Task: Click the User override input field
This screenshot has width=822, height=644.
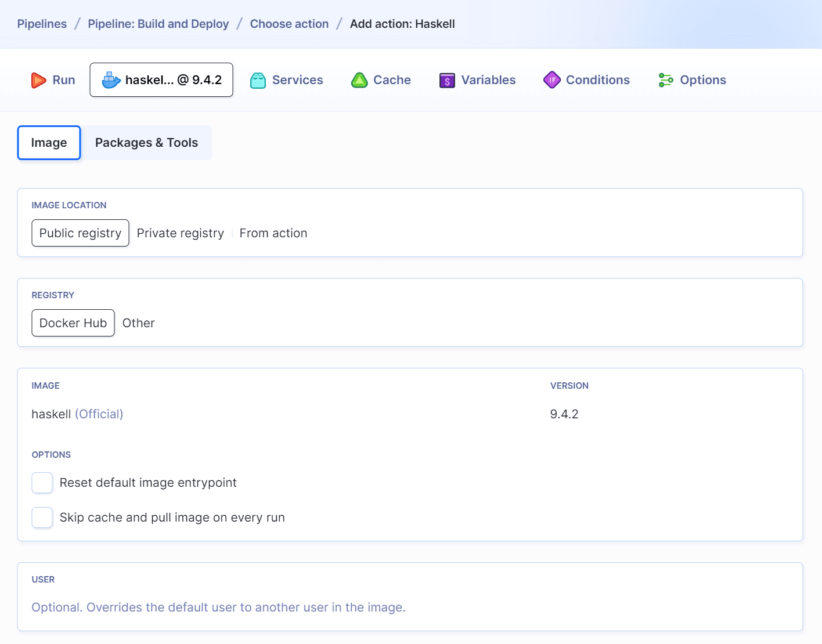Action: click(218, 607)
